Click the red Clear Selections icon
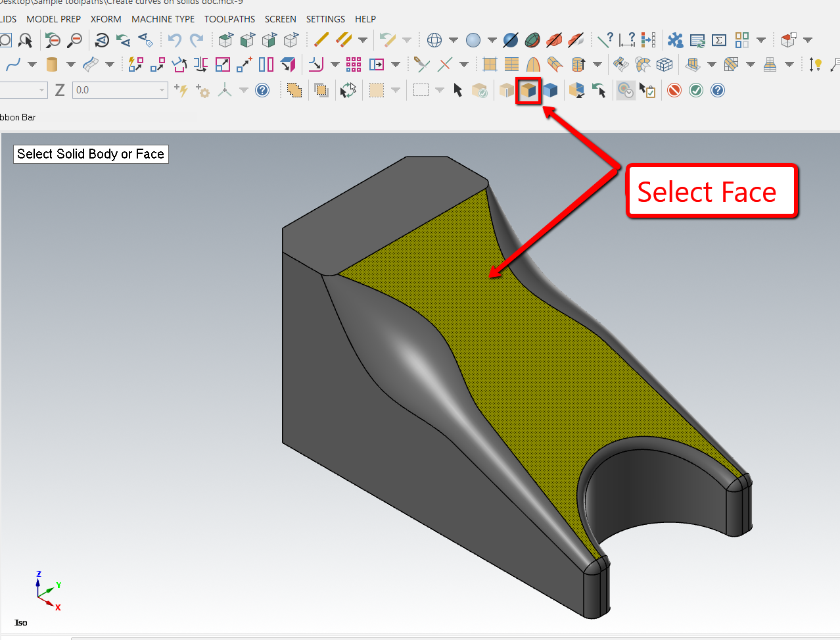Screen dimensions: 840x640 674,90
